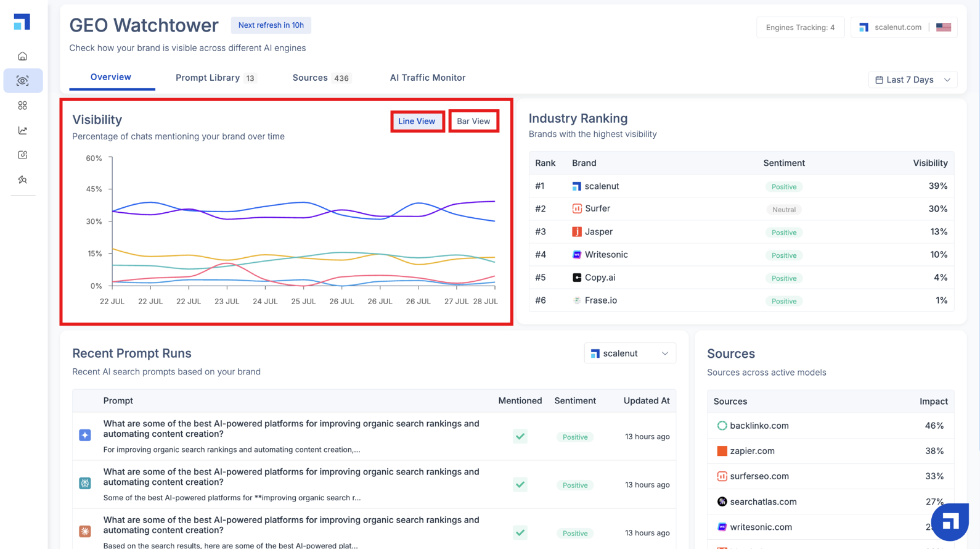Click the surferseo.com source icon

click(x=722, y=476)
